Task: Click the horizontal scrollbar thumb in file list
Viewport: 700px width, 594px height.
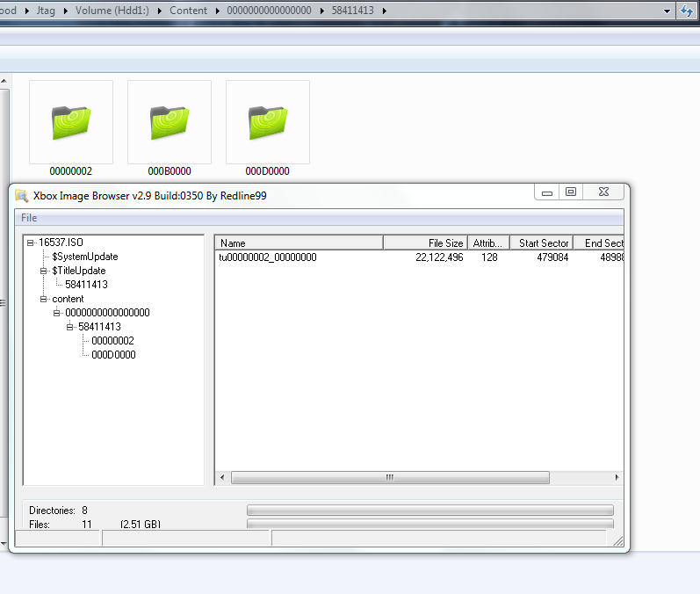Action: tap(390, 478)
